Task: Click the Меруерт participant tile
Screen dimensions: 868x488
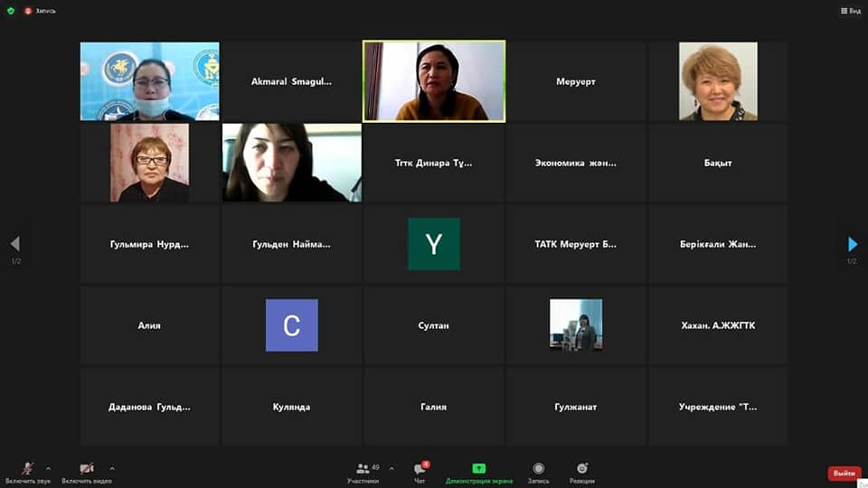Action: [576, 81]
